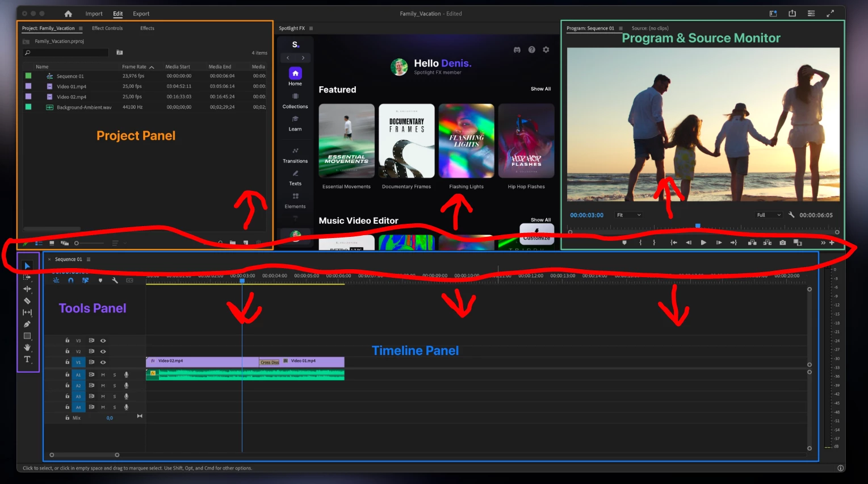Click the Home icon in Spotlight FX
868x484 pixels.
(295, 73)
